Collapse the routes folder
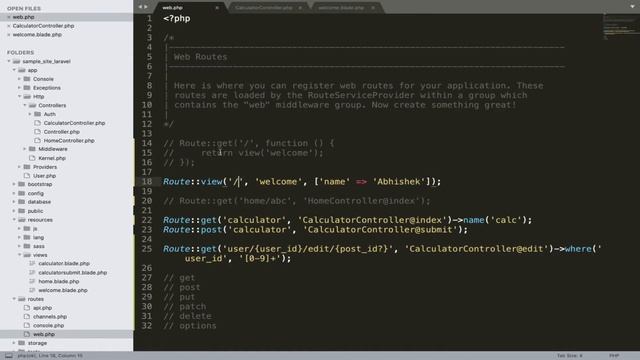This screenshot has height=360, width=640. 14,299
